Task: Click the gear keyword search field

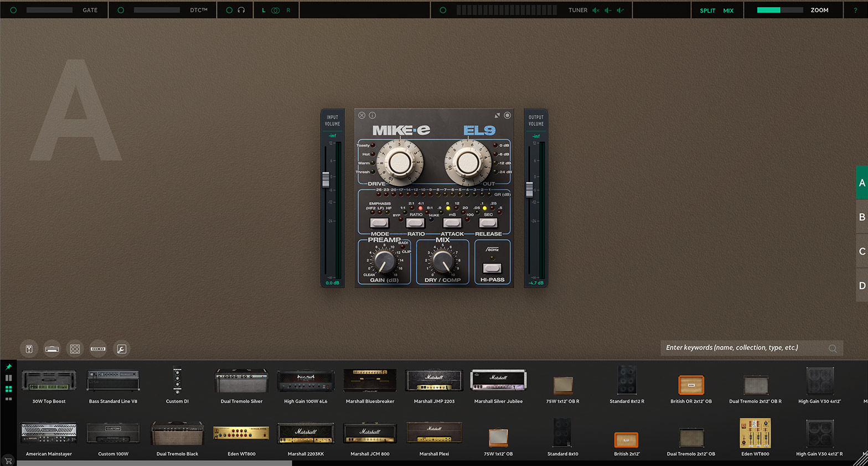Action: pyautogui.click(x=745, y=348)
